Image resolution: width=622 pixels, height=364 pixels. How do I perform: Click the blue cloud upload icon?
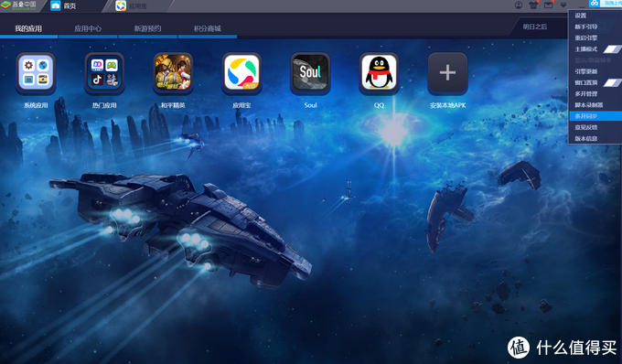tap(594, 3)
